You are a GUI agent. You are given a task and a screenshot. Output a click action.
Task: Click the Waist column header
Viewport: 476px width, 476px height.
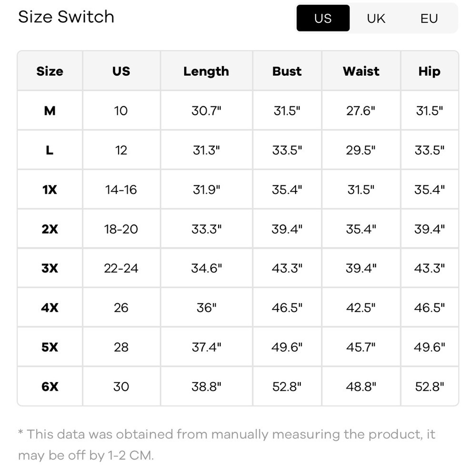click(x=361, y=71)
